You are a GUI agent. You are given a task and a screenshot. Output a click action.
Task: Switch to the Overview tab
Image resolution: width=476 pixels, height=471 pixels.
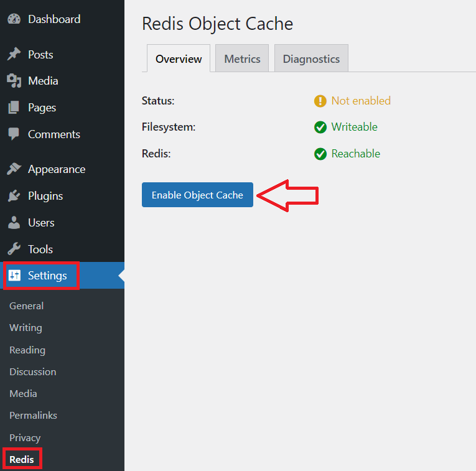click(x=179, y=58)
